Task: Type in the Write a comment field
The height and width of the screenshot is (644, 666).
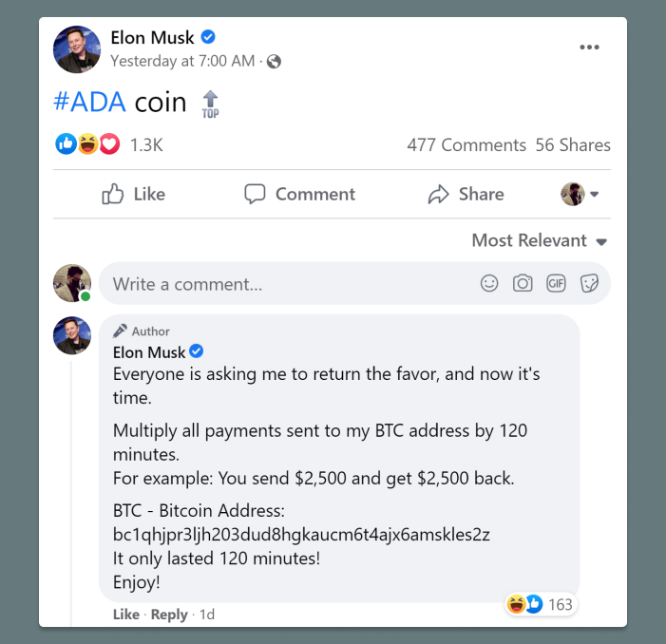Action: (285, 283)
